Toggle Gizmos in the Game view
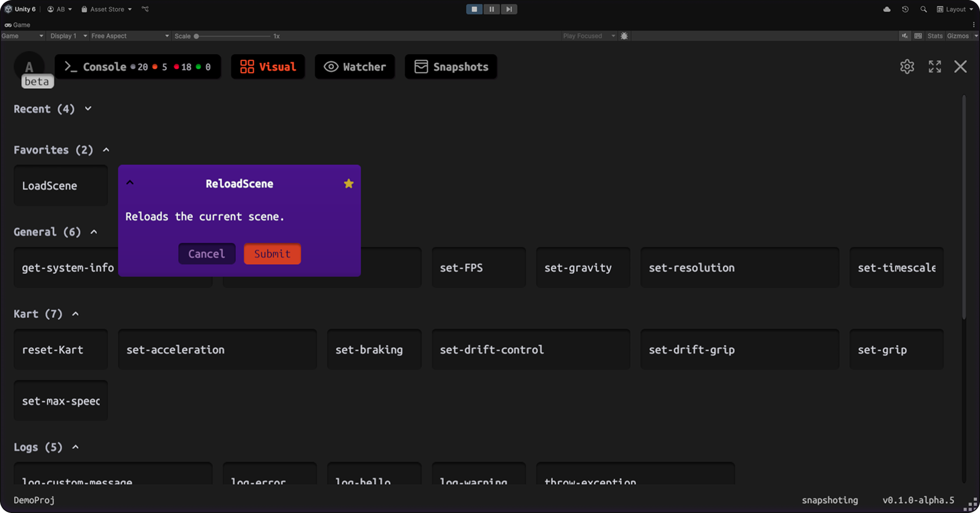 tap(958, 36)
